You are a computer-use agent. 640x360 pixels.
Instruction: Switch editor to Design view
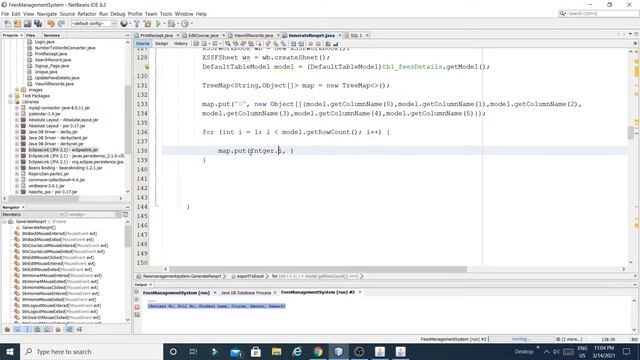[162, 44]
